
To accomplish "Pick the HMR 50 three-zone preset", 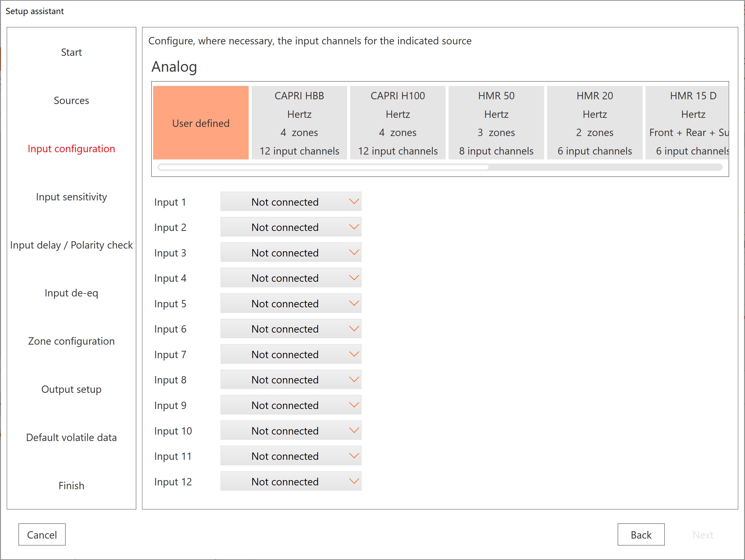I will [x=496, y=123].
